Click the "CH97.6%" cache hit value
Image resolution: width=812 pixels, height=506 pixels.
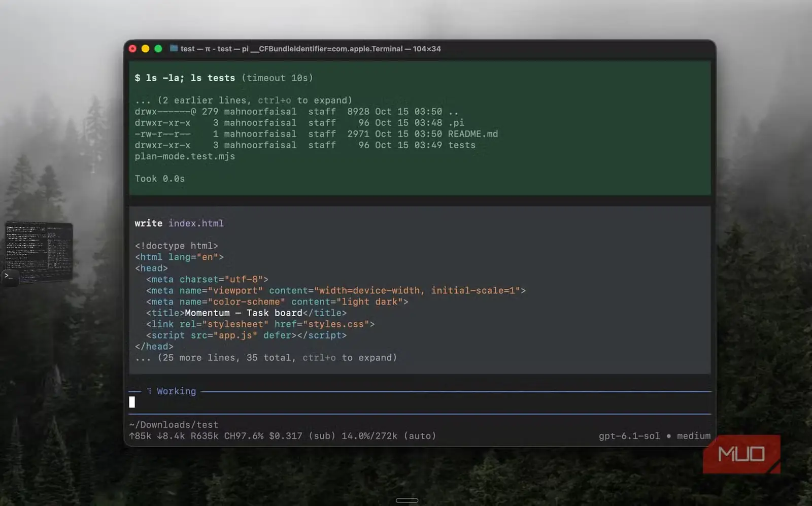244,436
